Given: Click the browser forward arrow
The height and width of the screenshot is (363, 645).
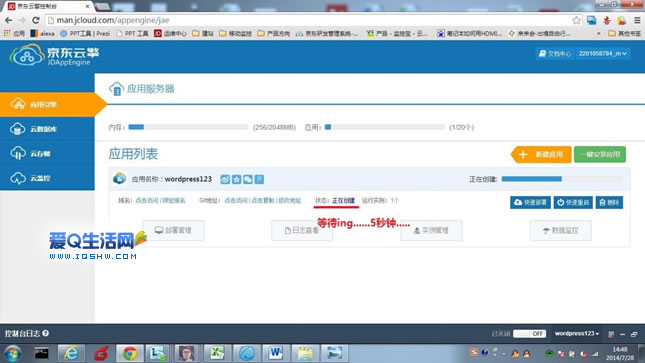Looking at the screenshot, I should 22,20.
